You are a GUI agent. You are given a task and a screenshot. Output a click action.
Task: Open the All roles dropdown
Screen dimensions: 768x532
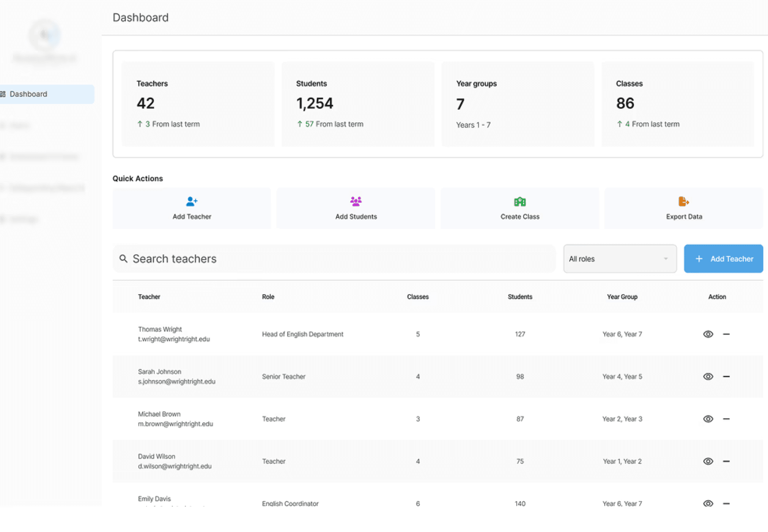pos(619,259)
